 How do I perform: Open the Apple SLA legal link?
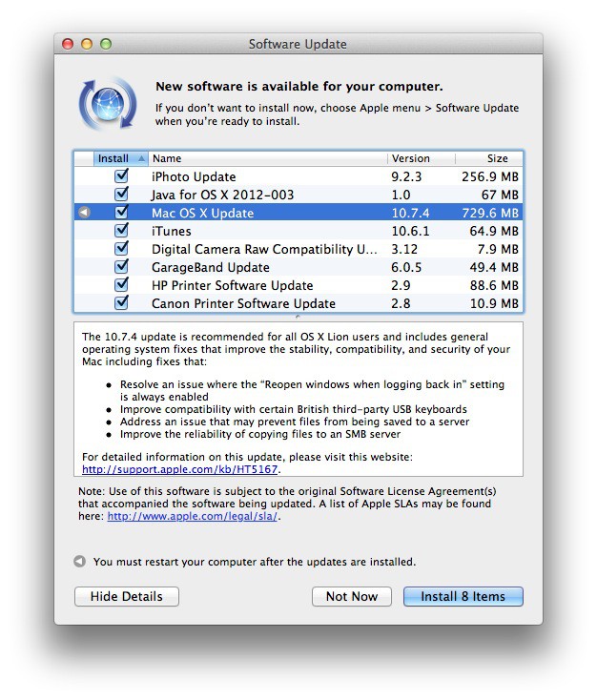coord(193,516)
